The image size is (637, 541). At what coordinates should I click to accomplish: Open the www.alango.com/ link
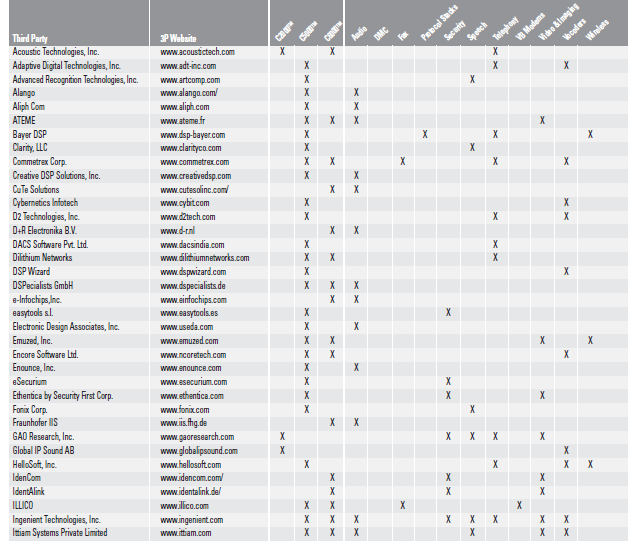(189, 93)
